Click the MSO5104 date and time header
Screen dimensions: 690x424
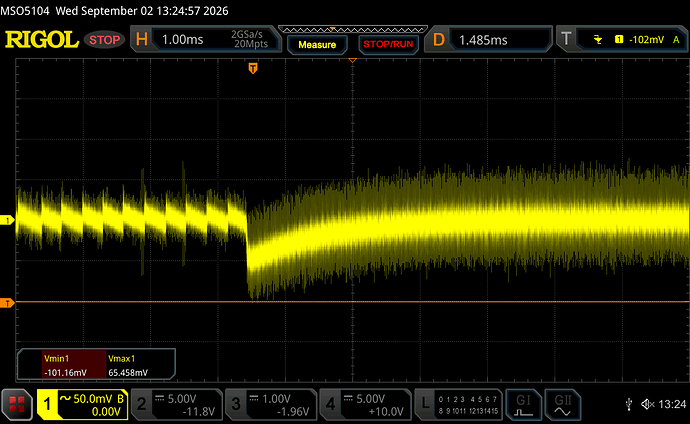[x=114, y=11]
